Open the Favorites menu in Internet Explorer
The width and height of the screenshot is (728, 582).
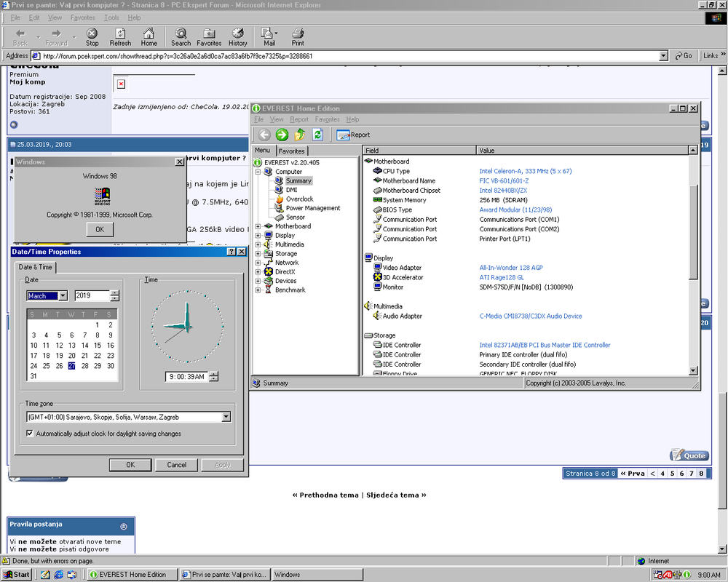(x=83, y=17)
